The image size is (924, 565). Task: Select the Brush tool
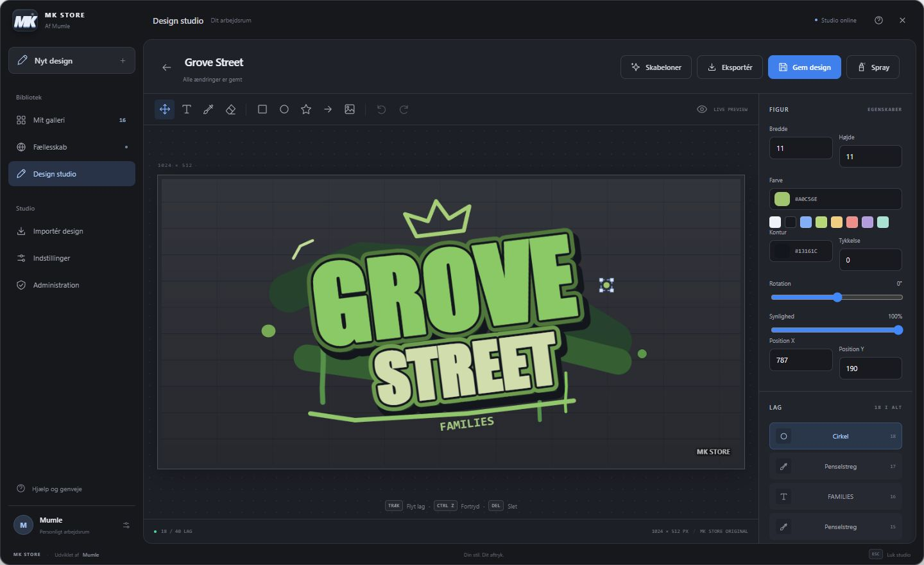click(x=209, y=109)
